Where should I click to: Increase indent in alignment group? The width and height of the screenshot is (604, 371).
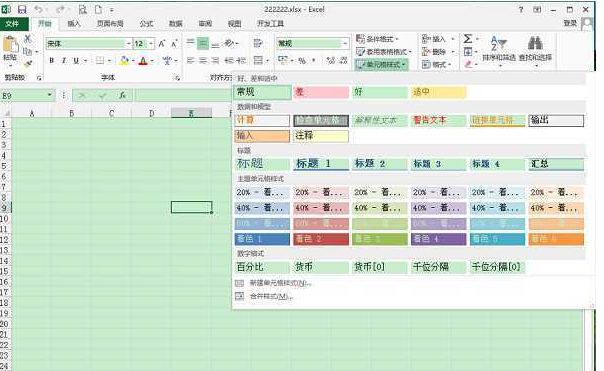[241, 60]
